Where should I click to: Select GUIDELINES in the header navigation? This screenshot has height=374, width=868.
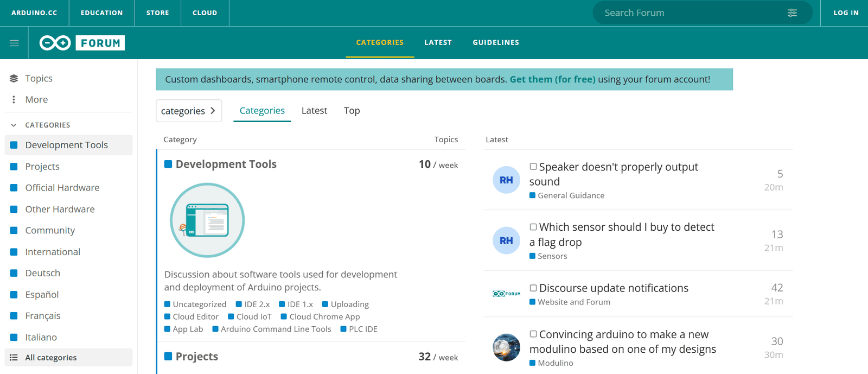(496, 42)
